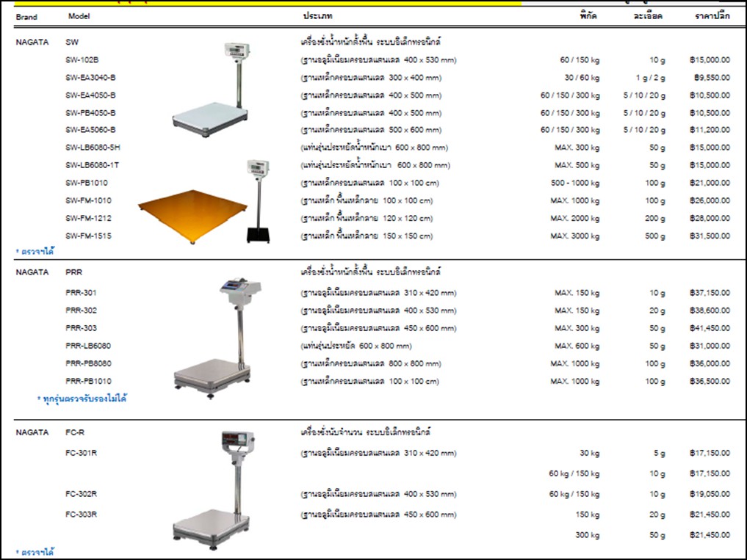Click the ฿36,000.00 price for PRR-PB8080

click(x=710, y=363)
